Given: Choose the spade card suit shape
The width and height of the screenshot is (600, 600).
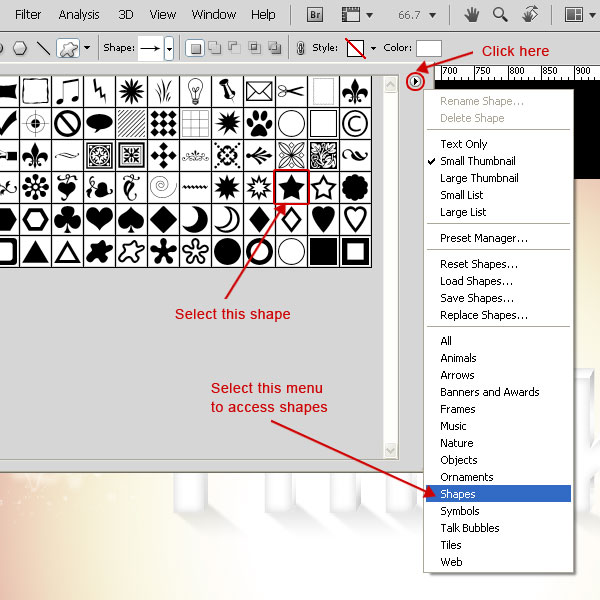Looking at the screenshot, I should pyautogui.click(x=131, y=219).
